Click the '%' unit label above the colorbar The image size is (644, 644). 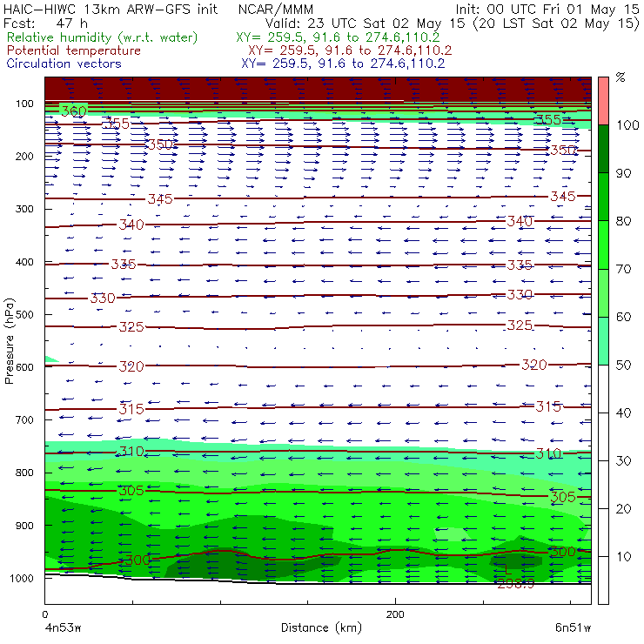click(x=621, y=77)
